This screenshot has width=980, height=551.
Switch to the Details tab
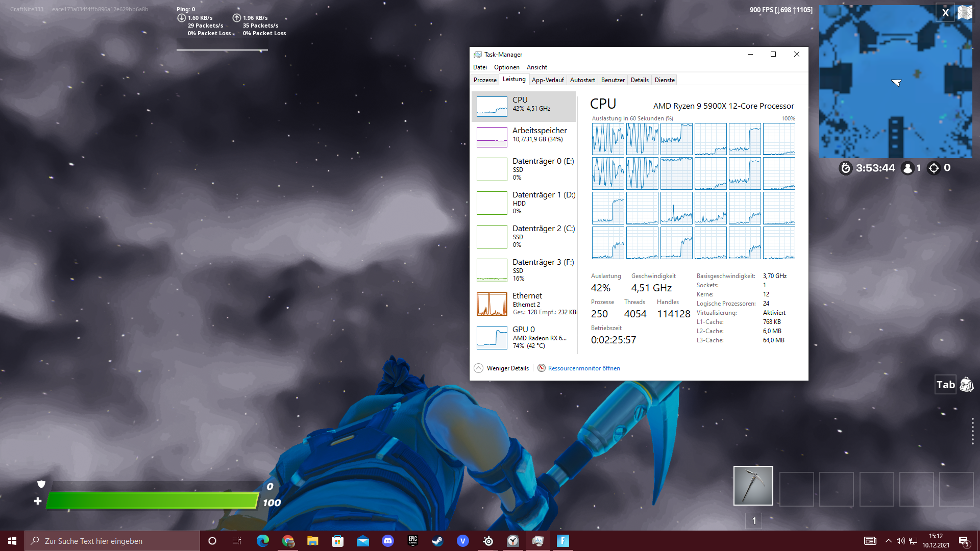coord(640,80)
